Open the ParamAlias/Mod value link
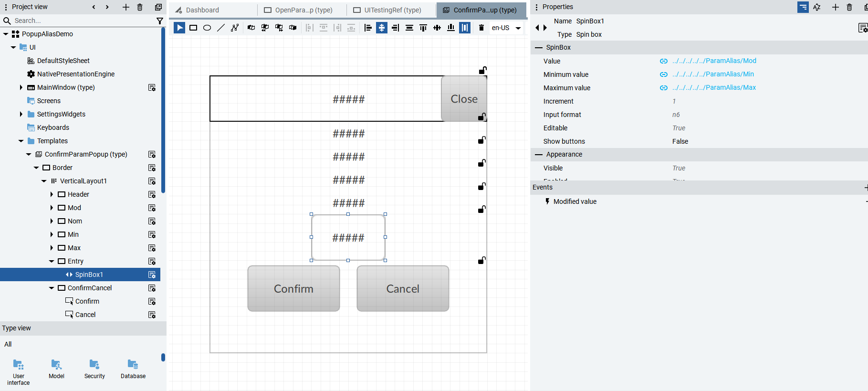This screenshot has width=868, height=391. click(714, 61)
